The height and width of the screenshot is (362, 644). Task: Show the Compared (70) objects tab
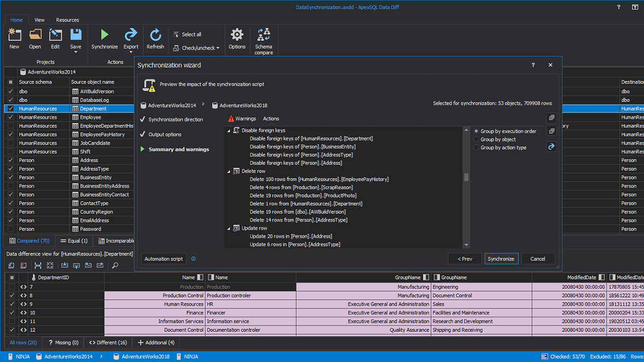coord(29,241)
